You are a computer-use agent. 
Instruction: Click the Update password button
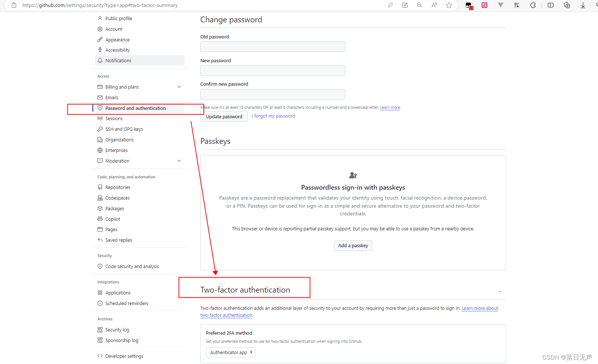tap(224, 116)
